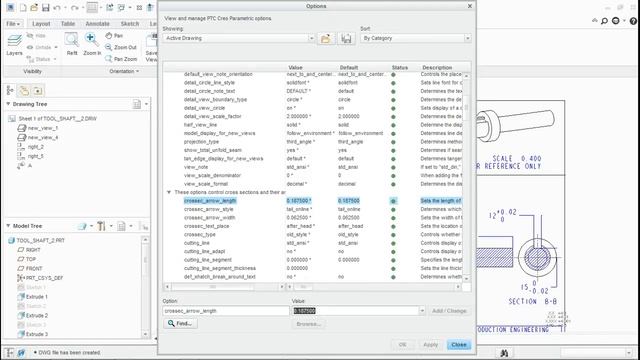This screenshot has width=640, height=360.
Task: Click the open configuration file folder icon in Options
Action: 326,38
